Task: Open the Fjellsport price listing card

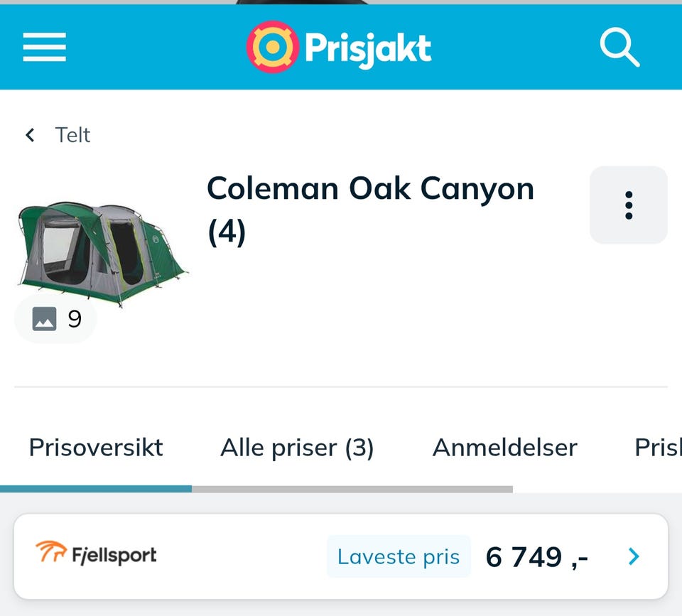Action: (341, 556)
